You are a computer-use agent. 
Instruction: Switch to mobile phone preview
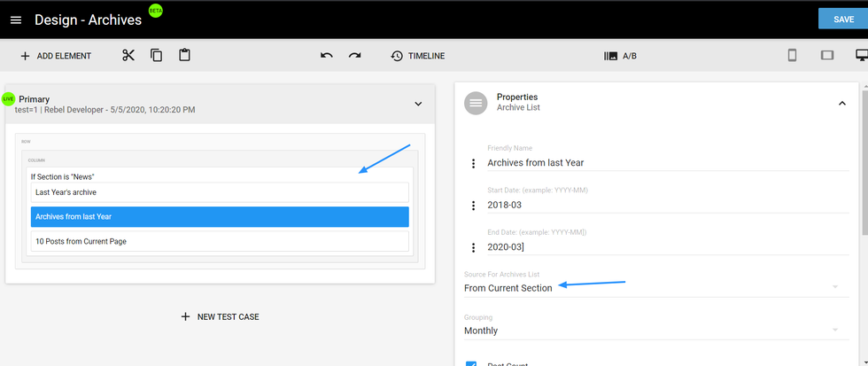[792, 56]
